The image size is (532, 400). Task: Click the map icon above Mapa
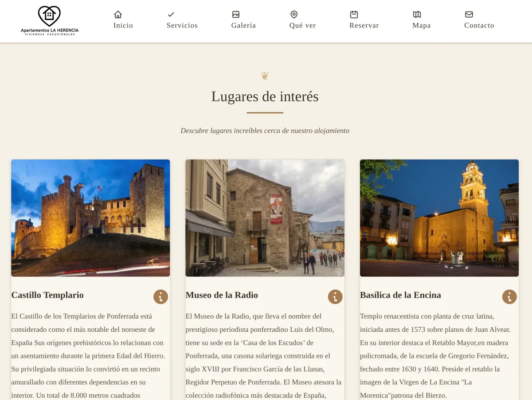coord(417,14)
